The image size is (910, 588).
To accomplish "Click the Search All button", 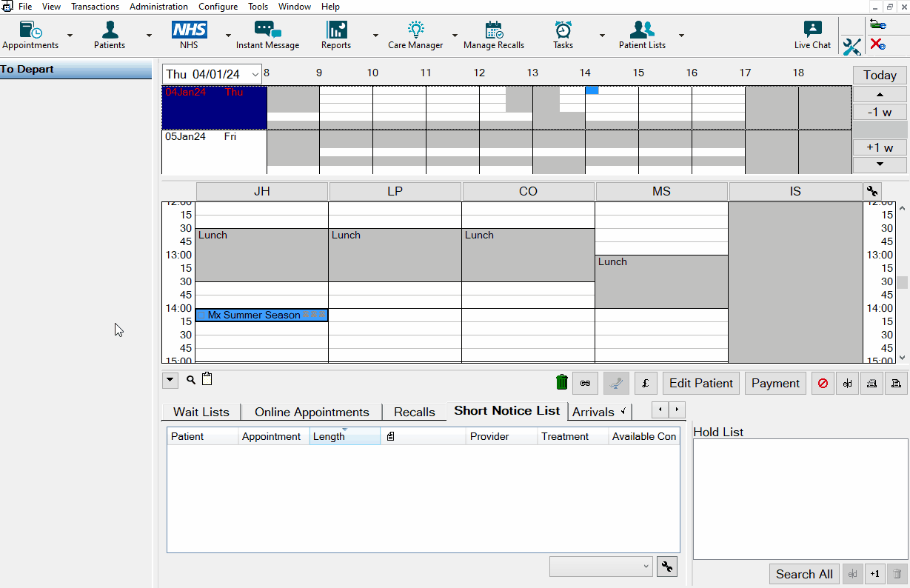I will (x=804, y=574).
